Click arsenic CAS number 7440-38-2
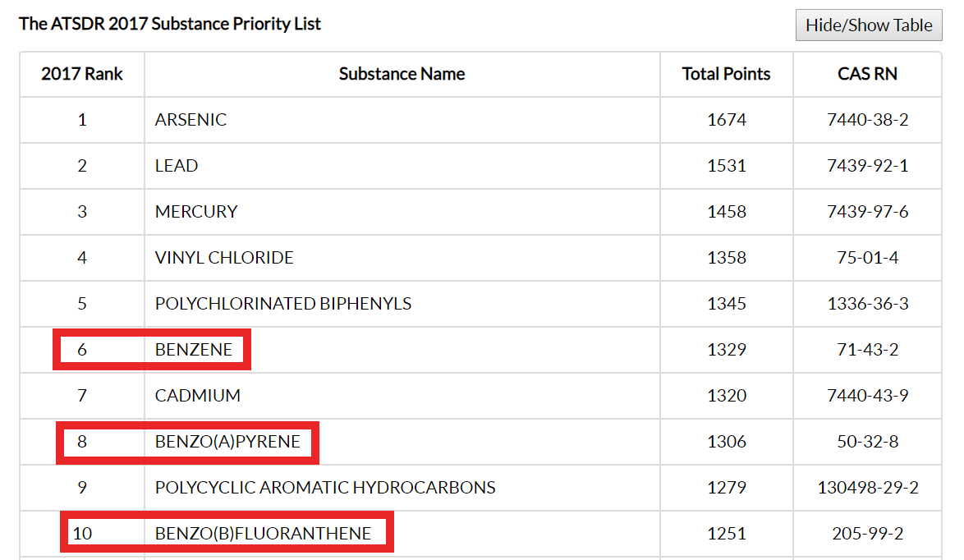The width and height of the screenshot is (964, 560). 867,119
